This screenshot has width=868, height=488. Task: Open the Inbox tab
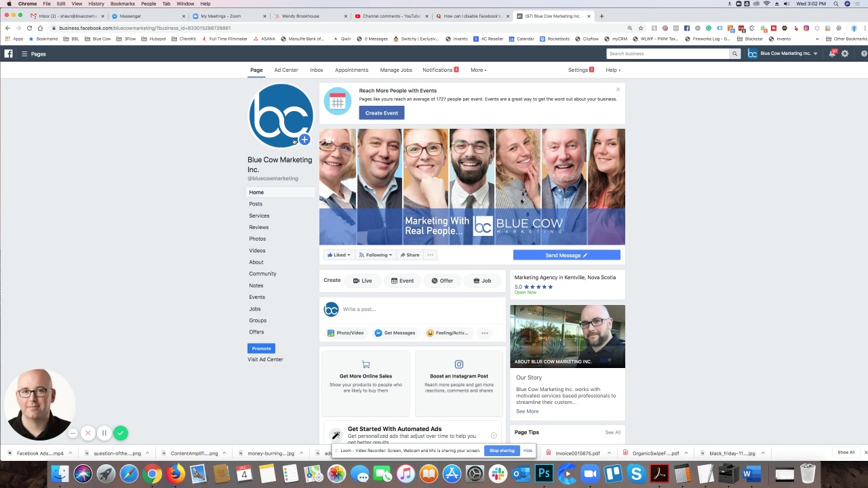[x=317, y=70]
